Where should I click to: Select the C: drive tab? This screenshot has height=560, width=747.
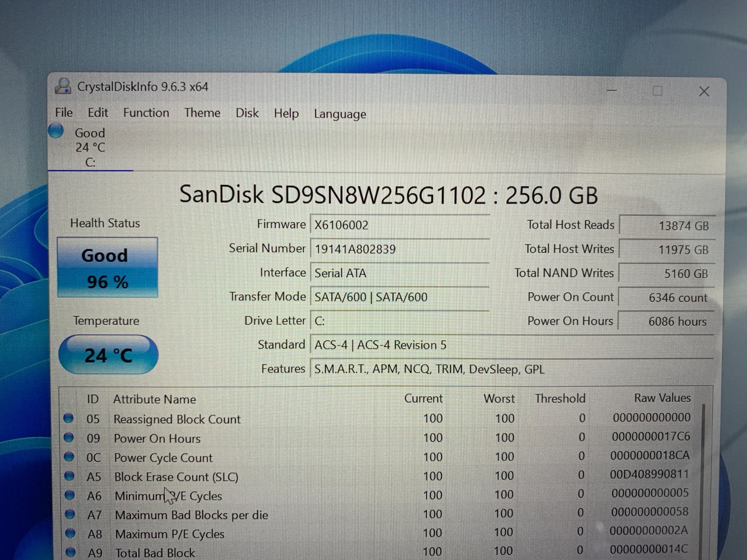pyautogui.click(x=90, y=147)
